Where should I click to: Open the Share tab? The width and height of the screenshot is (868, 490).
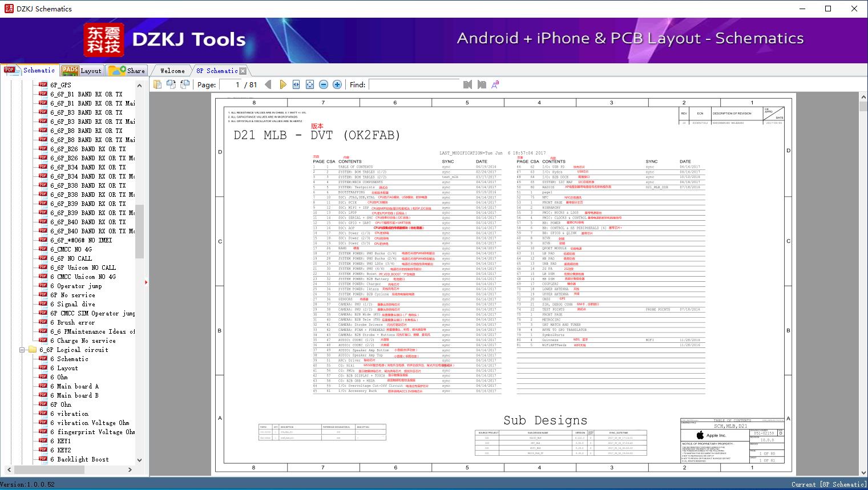(127, 70)
